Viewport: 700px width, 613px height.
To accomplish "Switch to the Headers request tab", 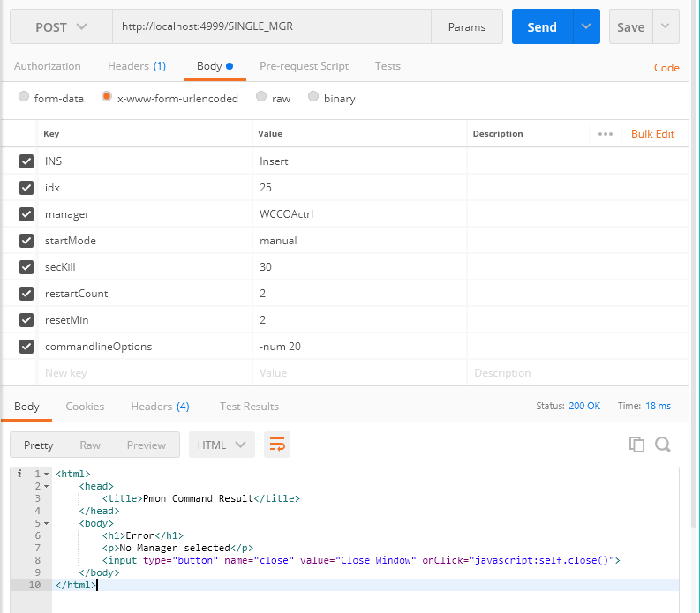I will [x=136, y=66].
